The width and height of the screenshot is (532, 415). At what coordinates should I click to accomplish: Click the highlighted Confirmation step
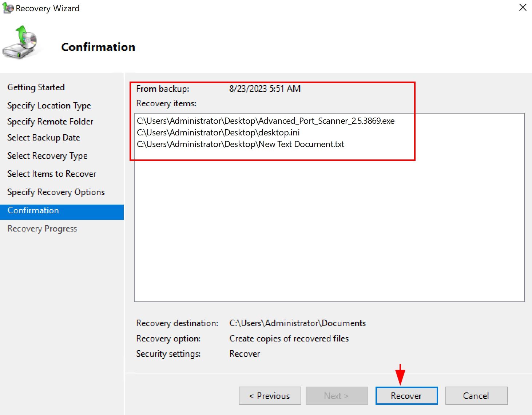tap(33, 211)
